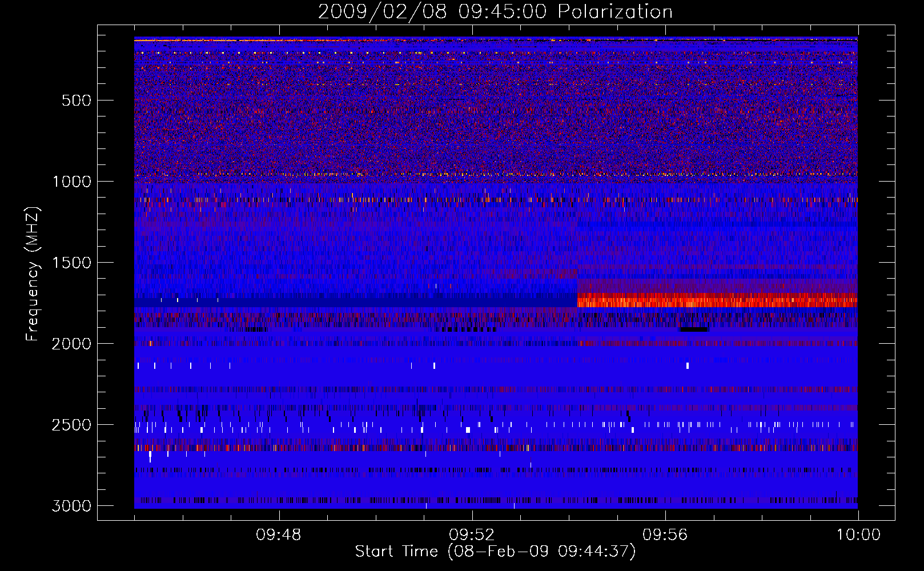Click the '1000' frequency tick label
The image size is (924, 571).
click(x=72, y=182)
